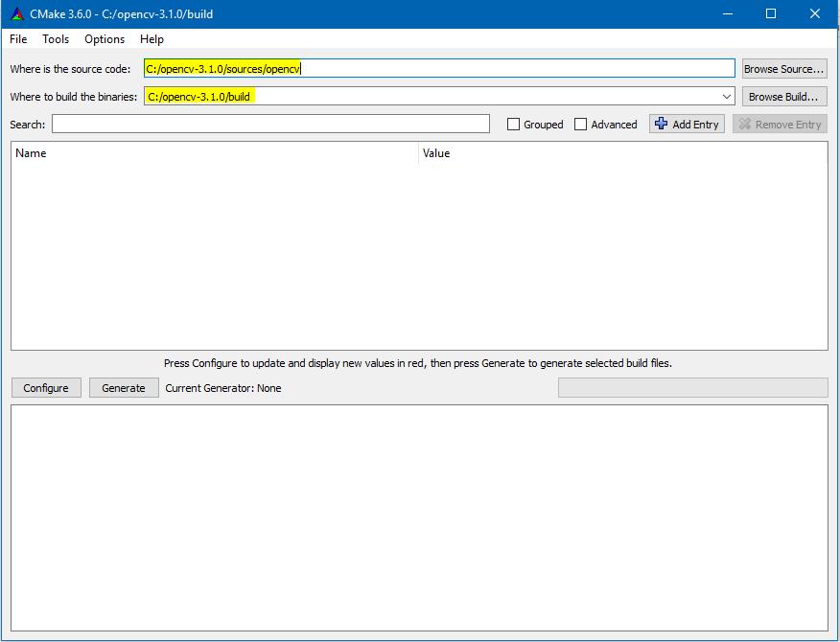The image size is (840, 642).
Task: Click the progress bar next to Generate
Action: pyautogui.click(x=692, y=387)
